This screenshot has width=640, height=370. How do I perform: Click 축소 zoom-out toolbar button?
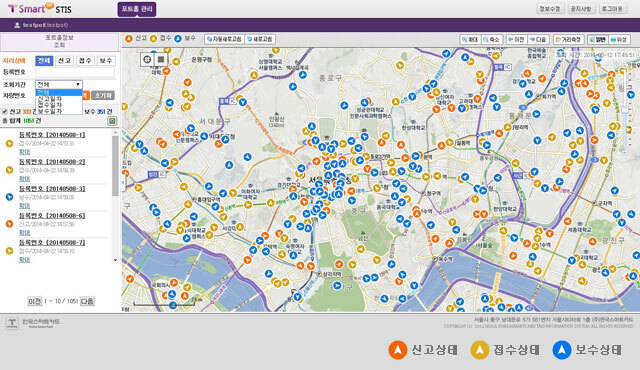[x=491, y=40]
